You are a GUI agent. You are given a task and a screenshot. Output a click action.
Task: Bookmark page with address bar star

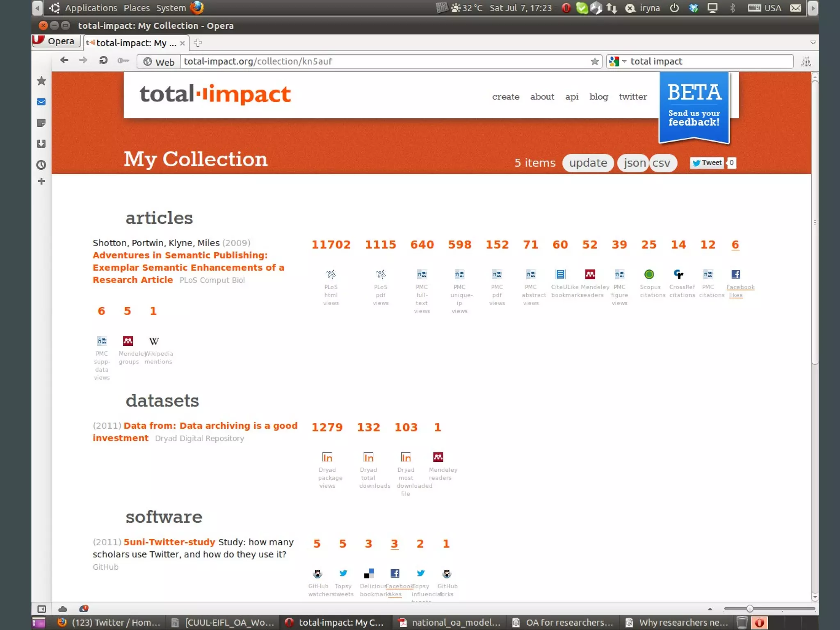[x=594, y=62]
